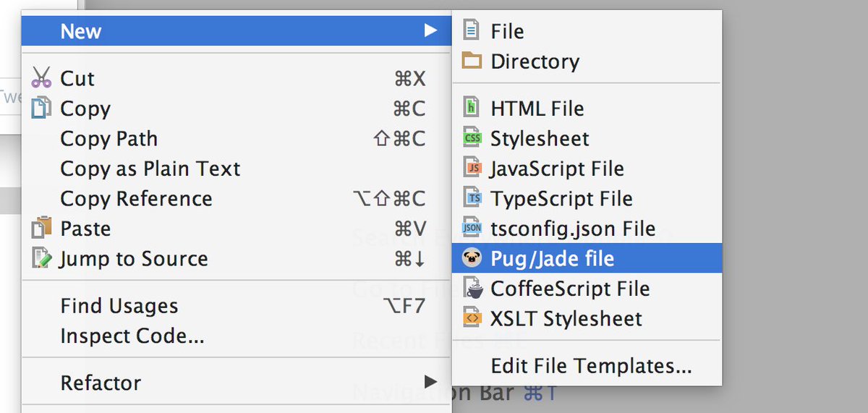Click the CoffeeScript cup icon

pyautogui.click(x=472, y=289)
